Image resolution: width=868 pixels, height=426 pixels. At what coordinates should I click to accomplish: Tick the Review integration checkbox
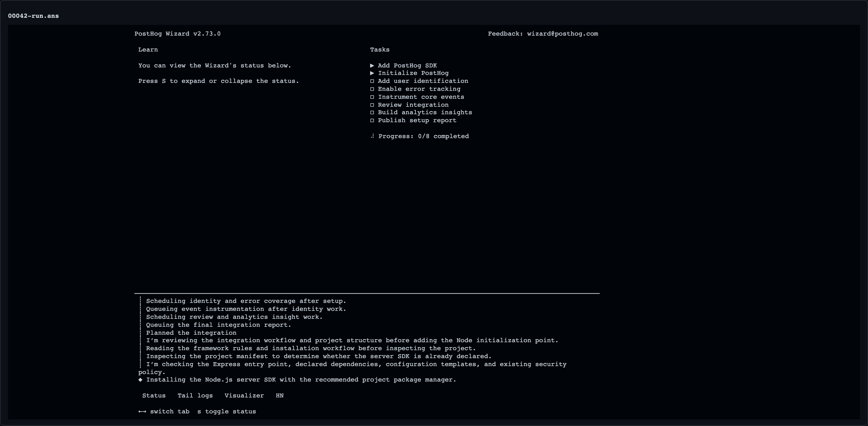click(372, 105)
